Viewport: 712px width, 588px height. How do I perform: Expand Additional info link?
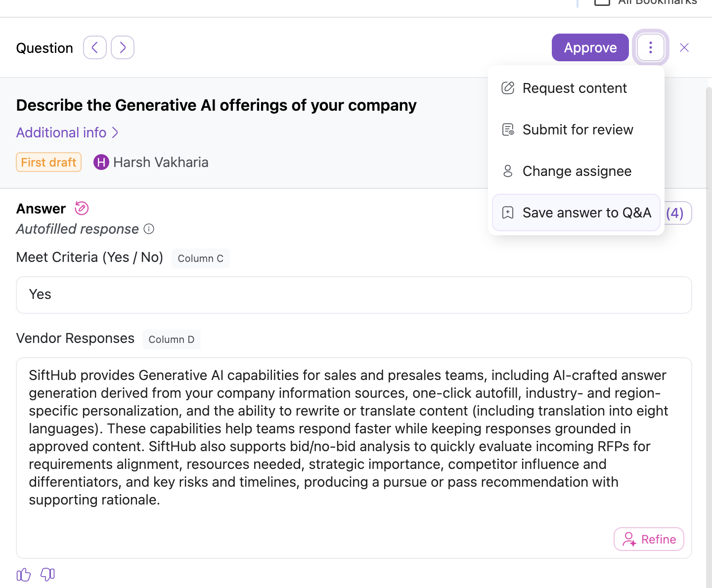pyautogui.click(x=67, y=132)
